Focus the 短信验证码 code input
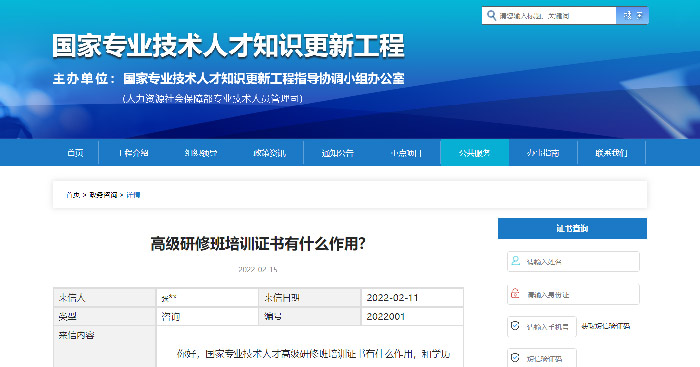This screenshot has width=700, height=367. [542, 358]
